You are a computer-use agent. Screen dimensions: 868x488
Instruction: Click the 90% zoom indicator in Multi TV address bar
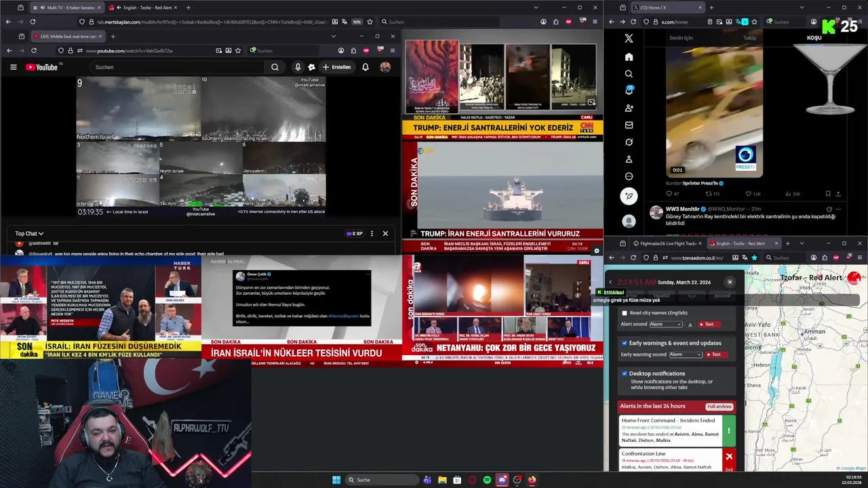357,22
